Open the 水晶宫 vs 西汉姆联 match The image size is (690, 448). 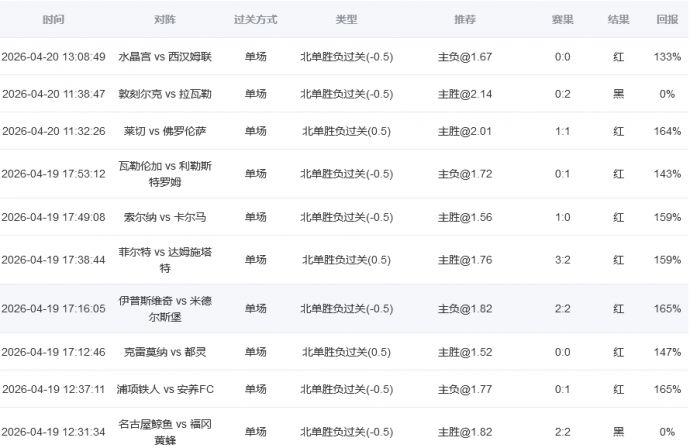[165, 57]
